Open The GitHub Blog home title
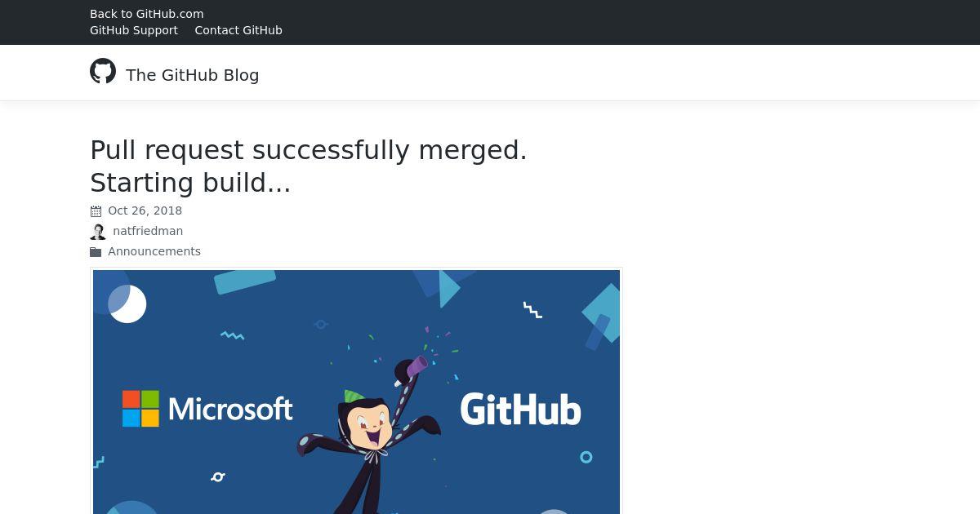The width and height of the screenshot is (980, 514). click(193, 75)
